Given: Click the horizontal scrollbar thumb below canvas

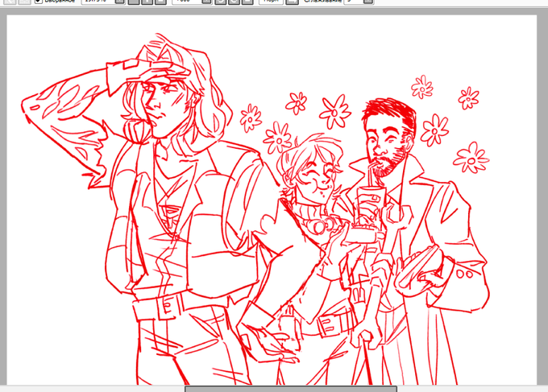Looking at the screenshot, I should pos(291,389).
